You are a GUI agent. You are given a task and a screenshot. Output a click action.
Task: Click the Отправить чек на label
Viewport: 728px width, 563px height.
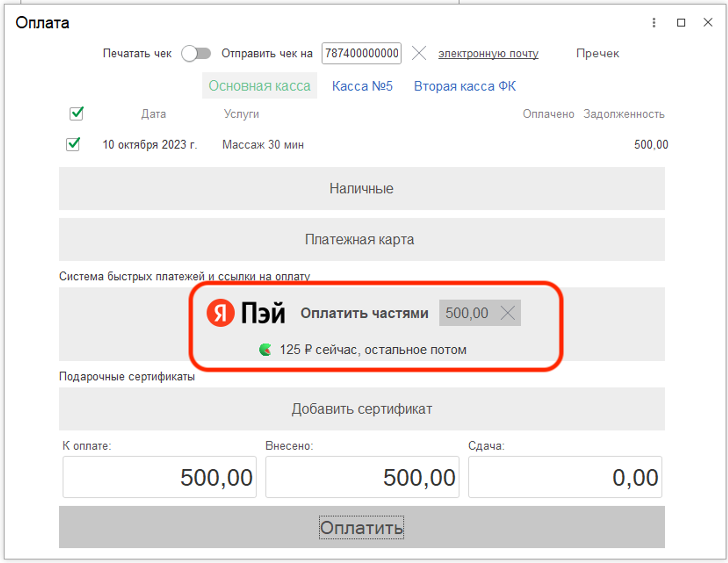(x=267, y=53)
